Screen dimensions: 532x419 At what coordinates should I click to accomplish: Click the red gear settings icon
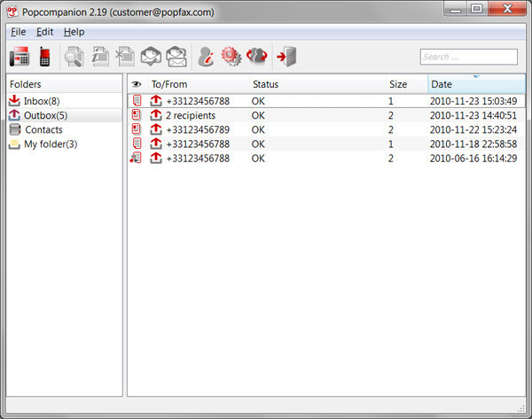tap(231, 58)
